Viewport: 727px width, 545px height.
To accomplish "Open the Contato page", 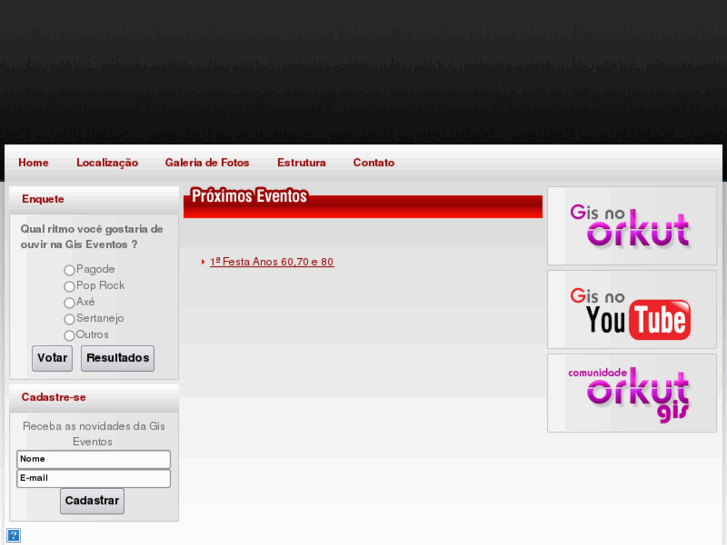I will [374, 163].
